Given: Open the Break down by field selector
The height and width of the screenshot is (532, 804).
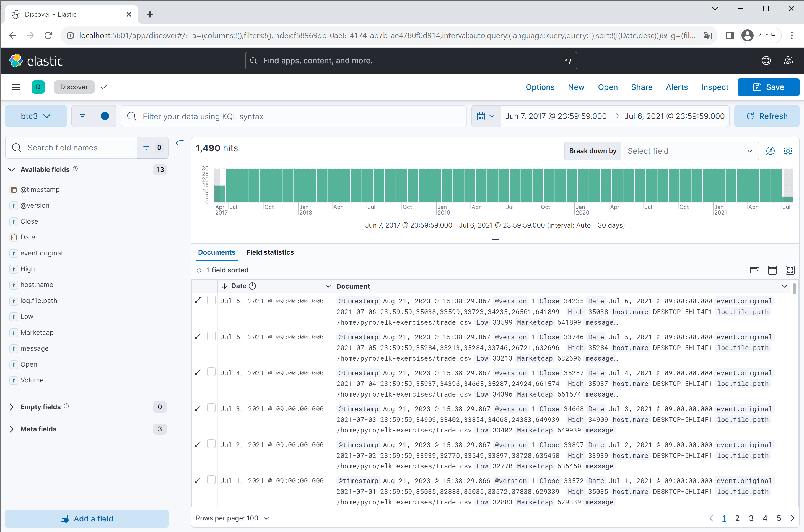Looking at the screenshot, I should coord(689,151).
